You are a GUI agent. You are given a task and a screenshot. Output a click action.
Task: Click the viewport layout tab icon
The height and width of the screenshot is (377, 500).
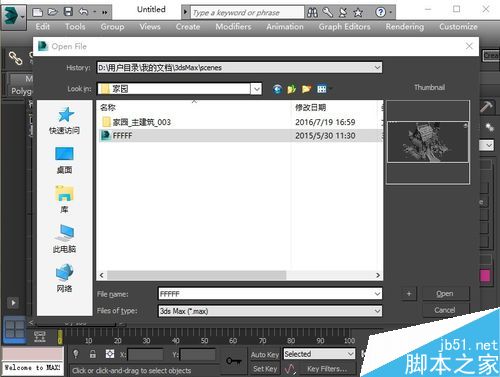pyautogui.click(x=15, y=329)
